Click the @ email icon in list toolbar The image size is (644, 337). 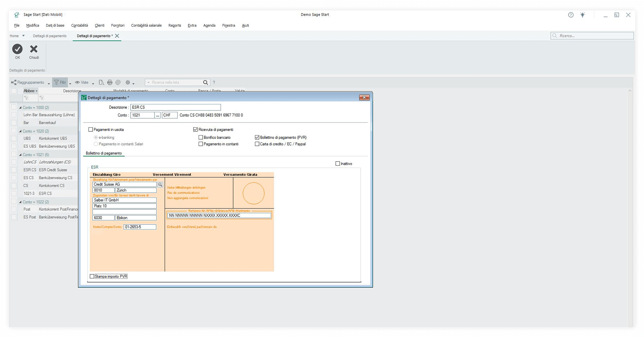(x=118, y=82)
